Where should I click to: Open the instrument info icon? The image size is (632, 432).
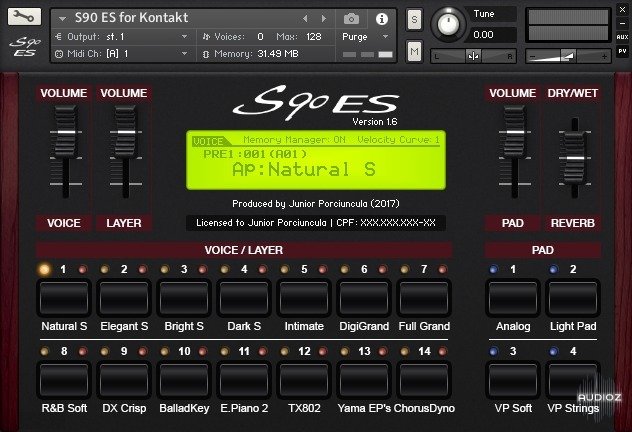point(381,18)
